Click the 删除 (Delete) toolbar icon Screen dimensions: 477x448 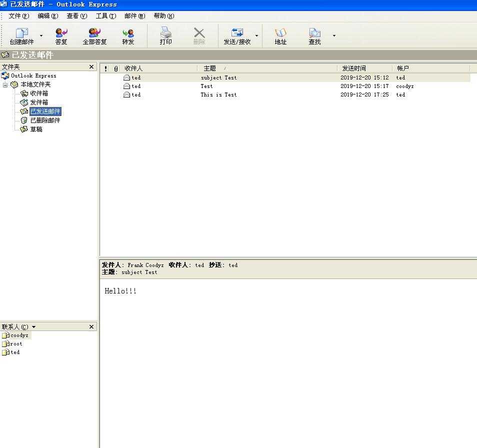(199, 36)
